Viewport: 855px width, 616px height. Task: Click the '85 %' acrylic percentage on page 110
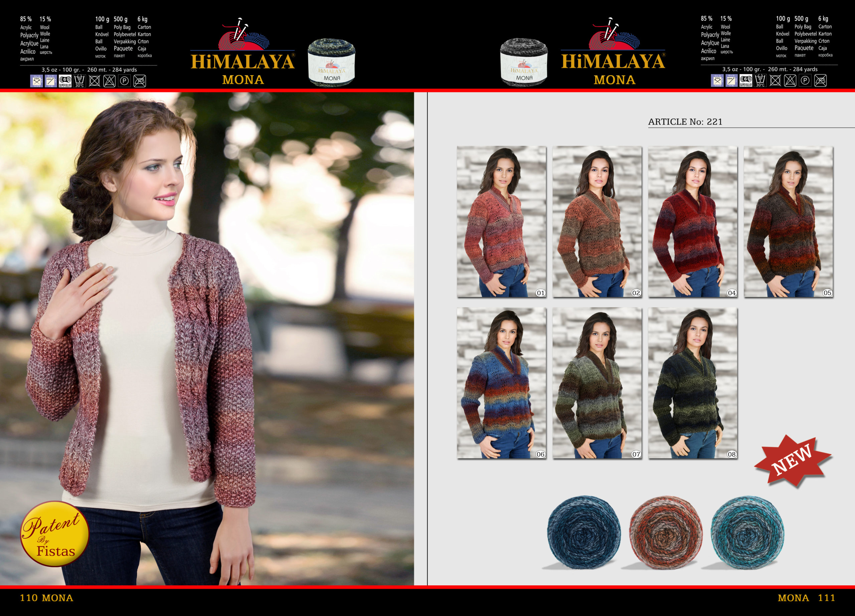26,19
